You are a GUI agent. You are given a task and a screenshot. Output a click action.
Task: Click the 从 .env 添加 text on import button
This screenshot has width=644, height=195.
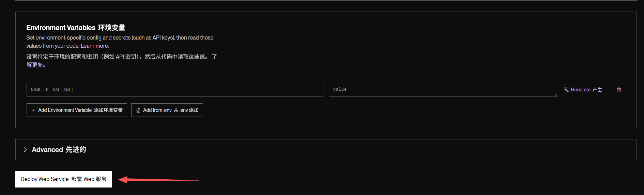186,110
